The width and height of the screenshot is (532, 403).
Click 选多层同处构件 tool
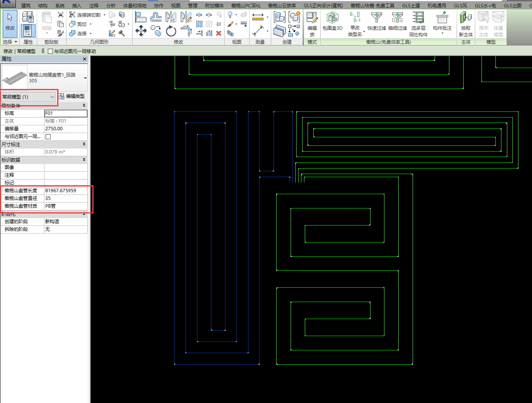418,24
